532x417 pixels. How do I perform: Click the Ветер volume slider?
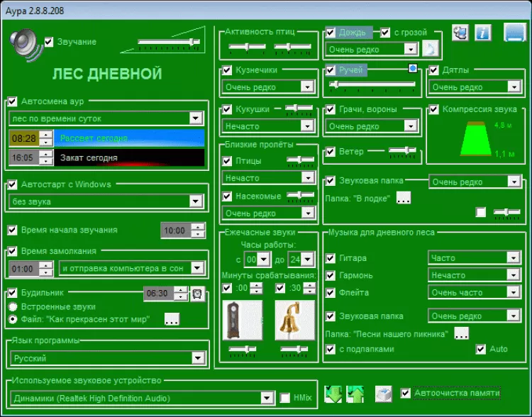[x=402, y=150]
